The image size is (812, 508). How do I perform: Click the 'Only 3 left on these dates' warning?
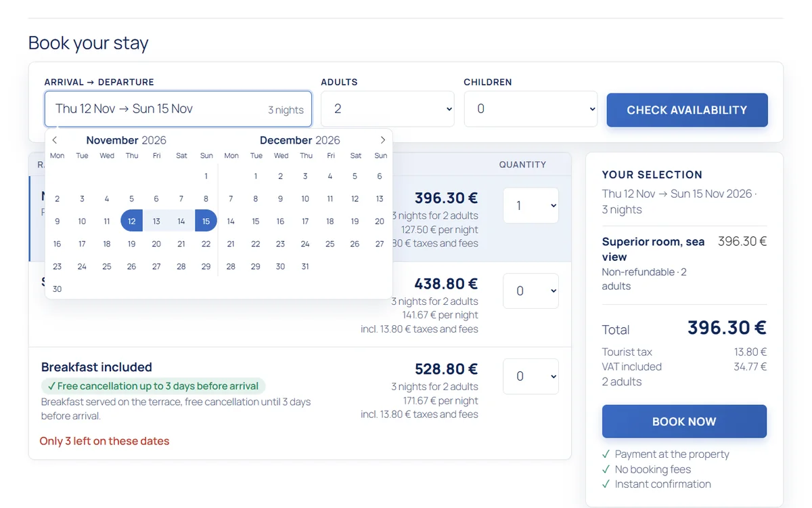104,441
